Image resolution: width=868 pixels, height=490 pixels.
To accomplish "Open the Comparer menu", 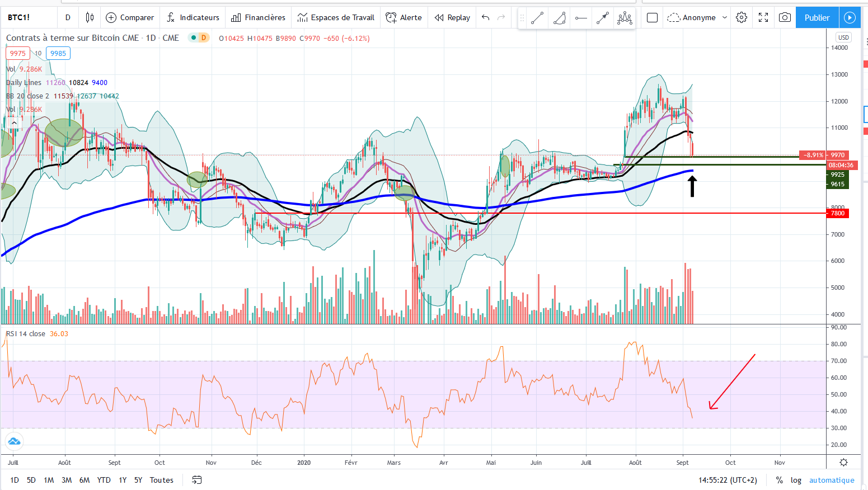I will 130,17.
